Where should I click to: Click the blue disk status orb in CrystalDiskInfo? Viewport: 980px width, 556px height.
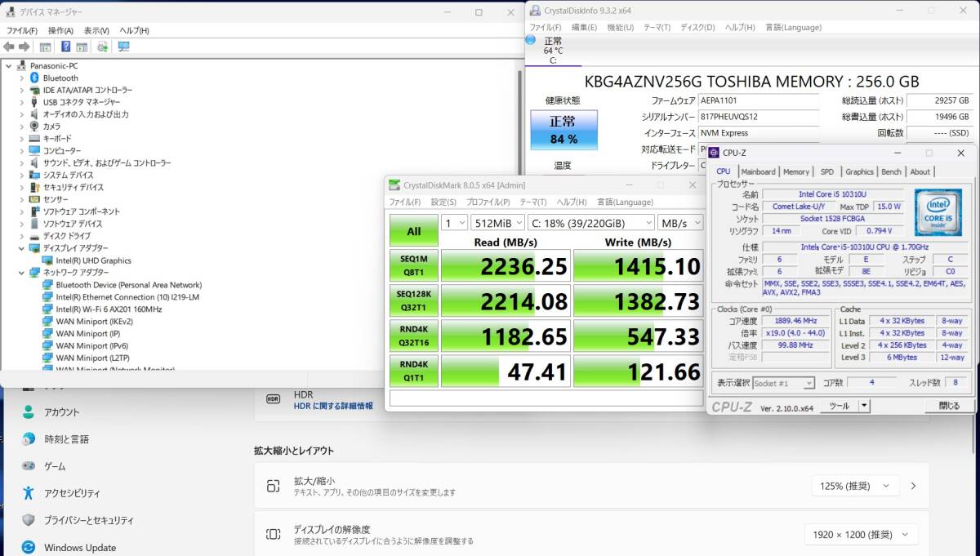[x=531, y=39]
